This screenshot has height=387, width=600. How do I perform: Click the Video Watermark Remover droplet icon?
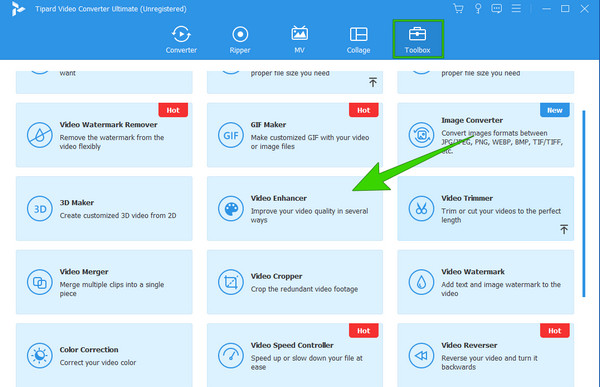(x=39, y=135)
